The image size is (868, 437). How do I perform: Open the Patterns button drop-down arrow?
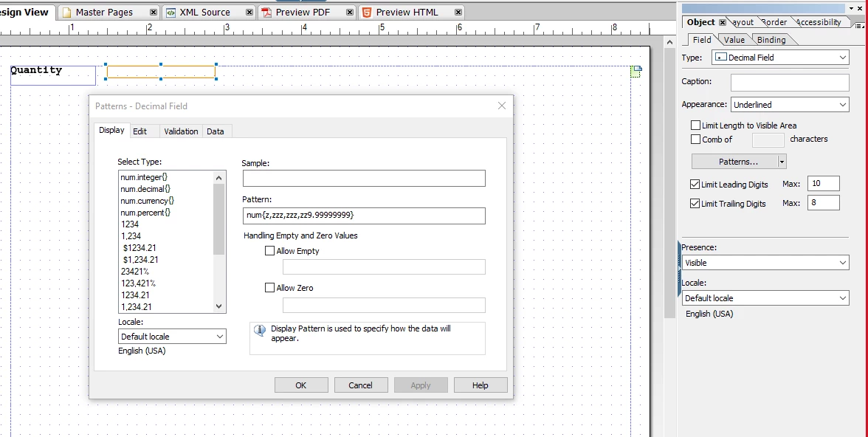click(782, 162)
